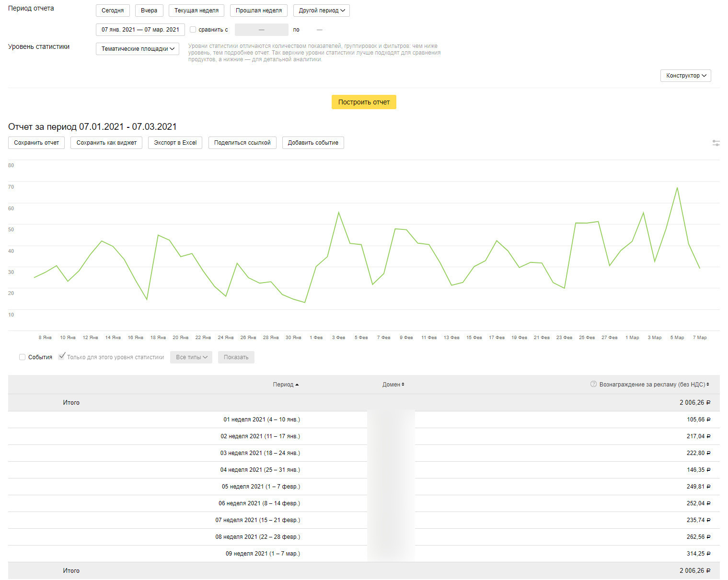Screen dimensions: 728x580
Task: Select the 'Прошлая неделя' period option
Action: tap(259, 11)
